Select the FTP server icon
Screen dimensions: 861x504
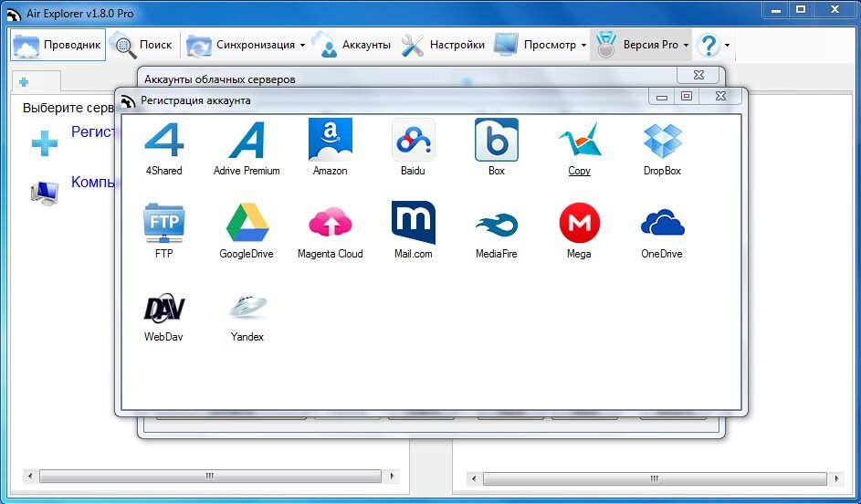click(x=163, y=223)
